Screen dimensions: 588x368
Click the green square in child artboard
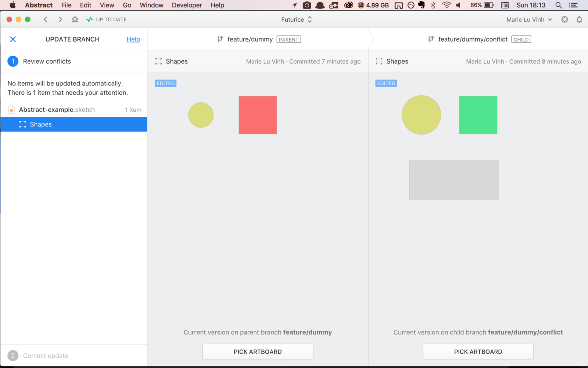point(478,115)
